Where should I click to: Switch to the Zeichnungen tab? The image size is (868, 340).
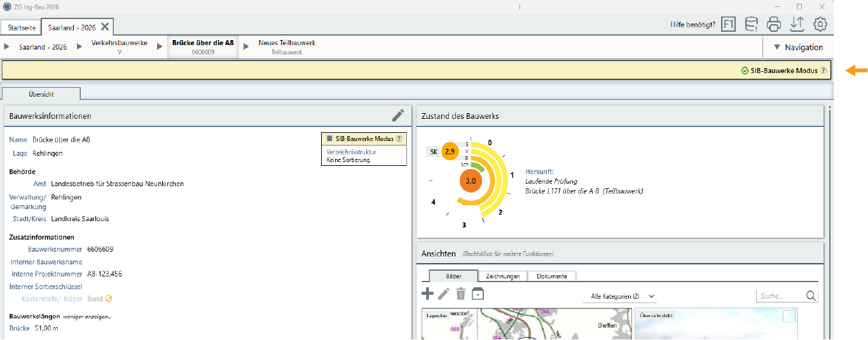coord(503,276)
